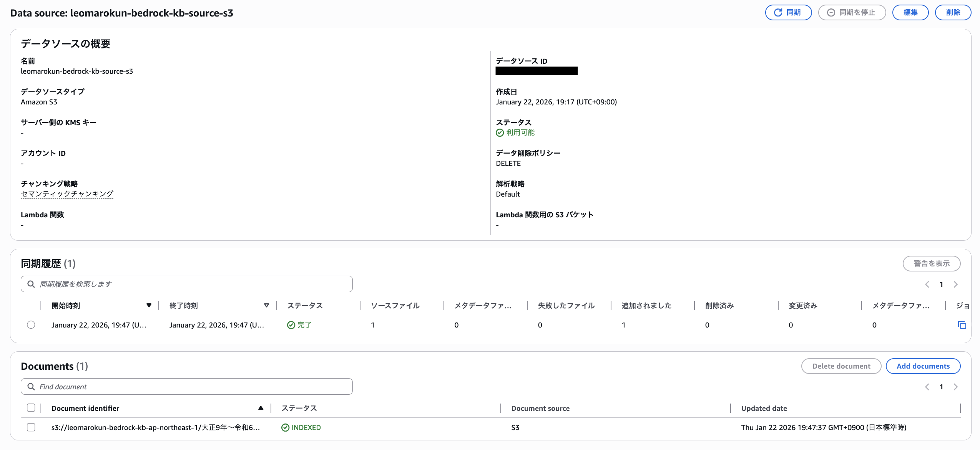Select the radio button for the sync history row
The image size is (980, 450).
pos(31,324)
